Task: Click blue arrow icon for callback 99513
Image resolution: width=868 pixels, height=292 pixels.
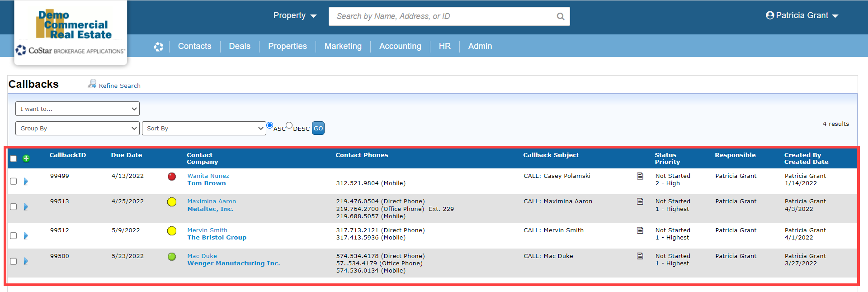Action: pyautogui.click(x=26, y=207)
